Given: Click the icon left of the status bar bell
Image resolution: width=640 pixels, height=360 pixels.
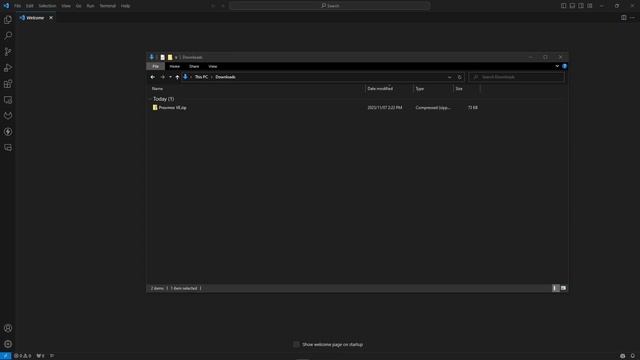Looking at the screenshot, I should [x=622, y=356].
